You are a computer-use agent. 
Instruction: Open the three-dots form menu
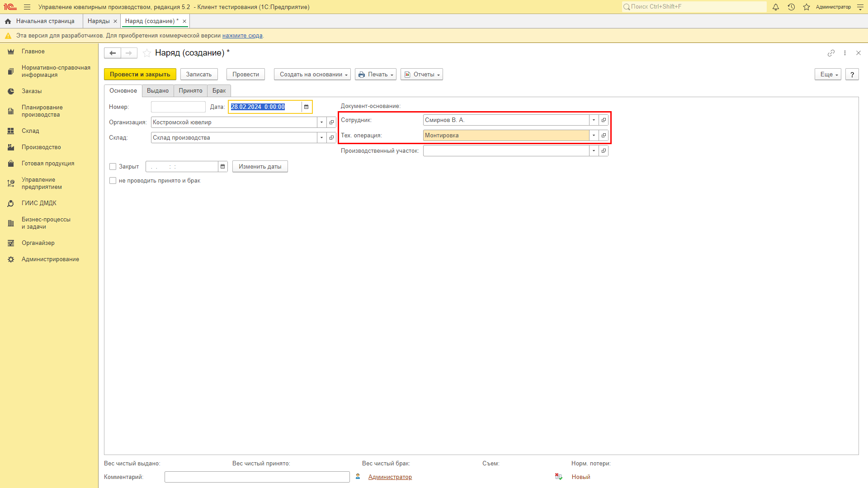click(845, 53)
